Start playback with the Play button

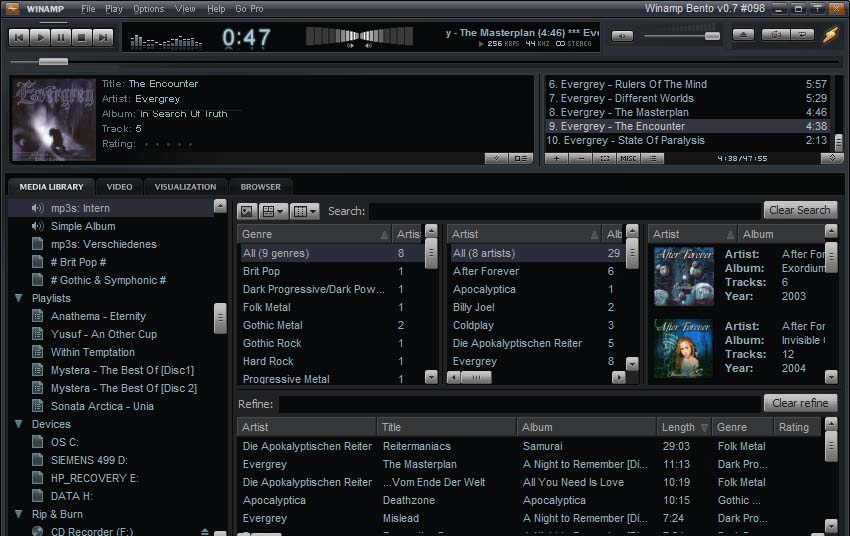[40, 37]
